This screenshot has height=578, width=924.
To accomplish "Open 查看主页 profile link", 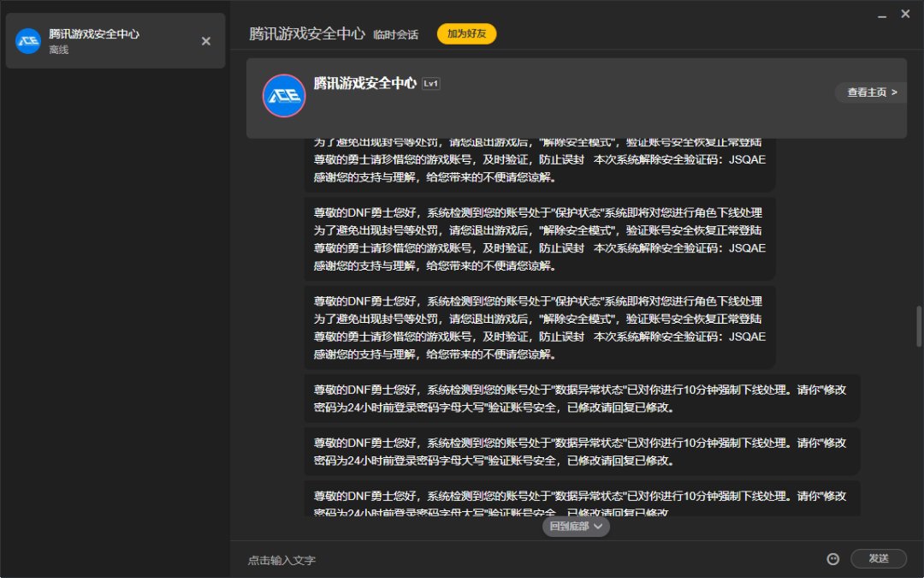I will coord(872,92).
